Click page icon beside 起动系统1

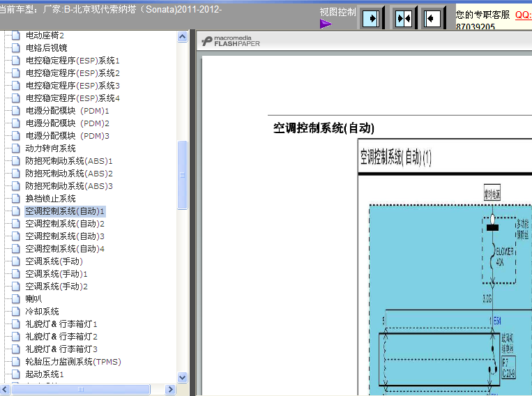[15, 374]
